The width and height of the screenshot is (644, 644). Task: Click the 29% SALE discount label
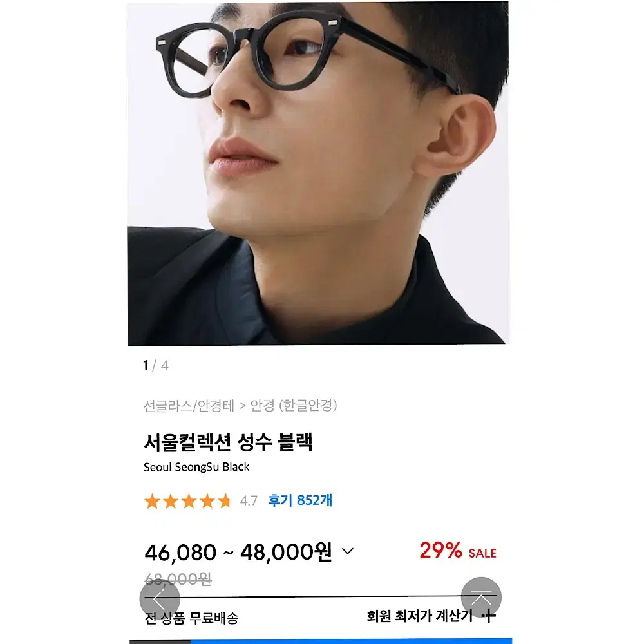pyautogui.click(x=458, y=551)
